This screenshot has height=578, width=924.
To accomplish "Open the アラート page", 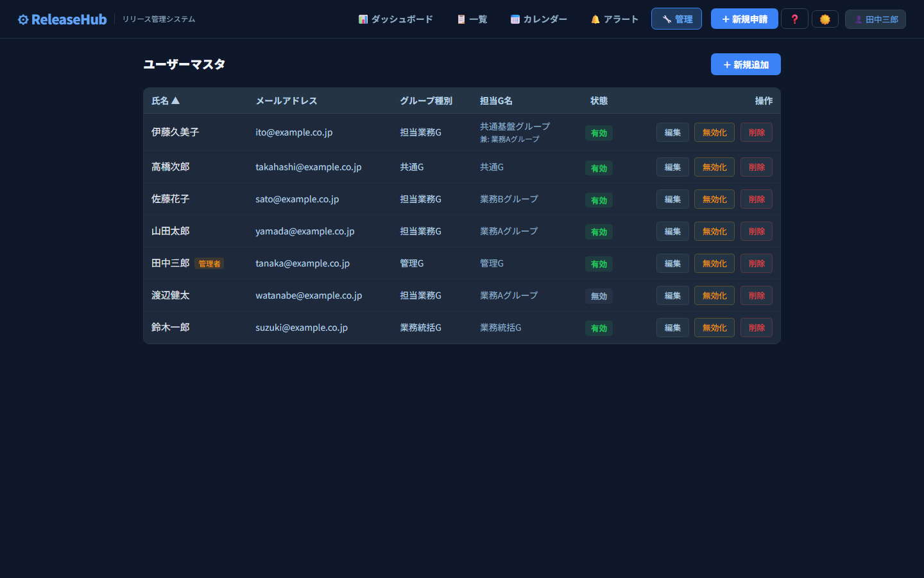I will pyautogui.click(x=615, y=19).
